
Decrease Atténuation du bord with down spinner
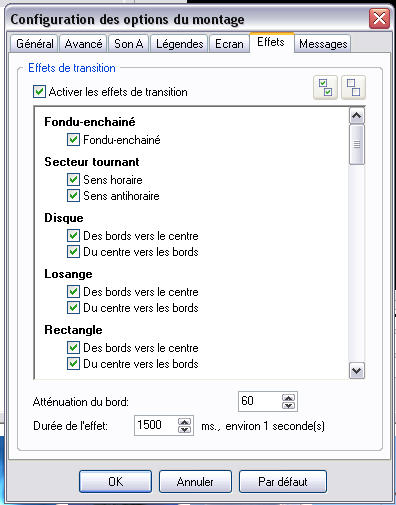pos(288,406)
